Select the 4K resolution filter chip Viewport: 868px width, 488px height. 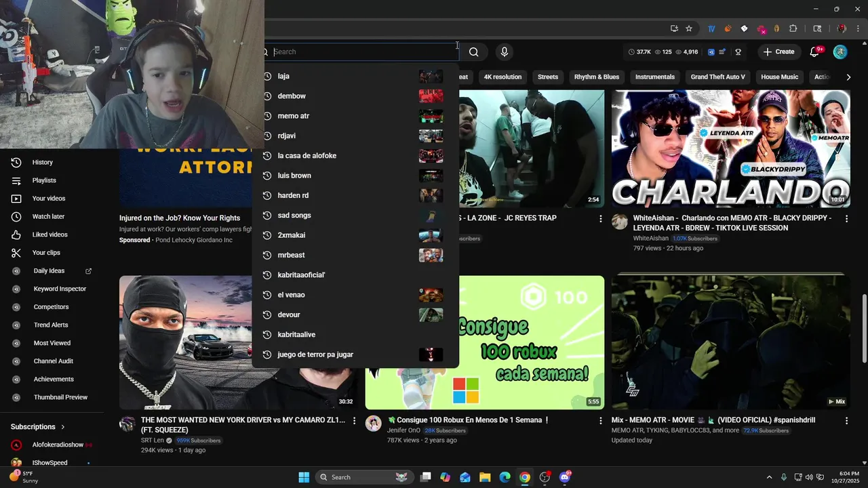tap(502, 77)
